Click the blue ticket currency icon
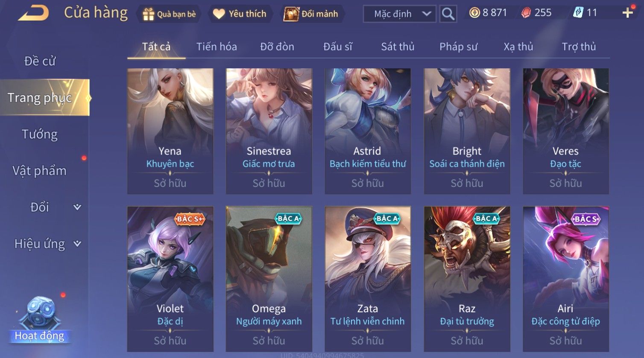Viewport: 644px width, 358px height. [578, 13]
